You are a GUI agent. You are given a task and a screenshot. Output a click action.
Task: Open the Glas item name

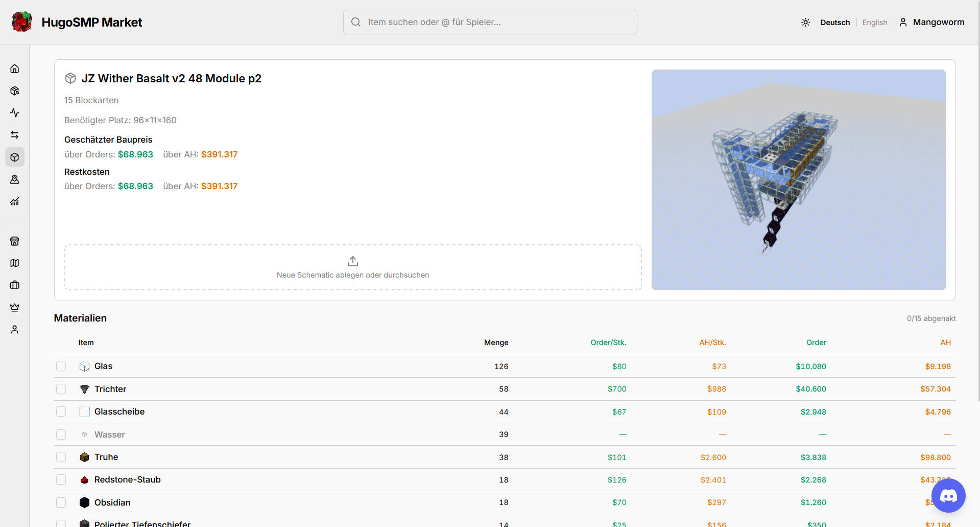pos(103,366)
